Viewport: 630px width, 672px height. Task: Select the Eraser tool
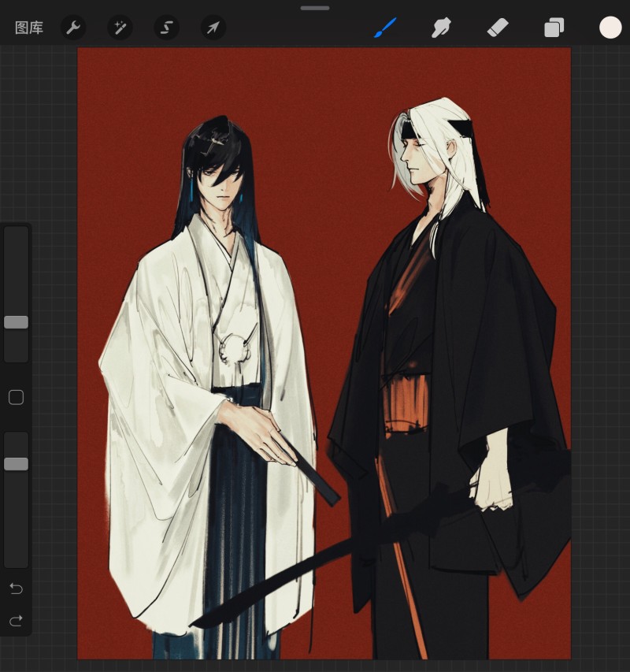498,28
